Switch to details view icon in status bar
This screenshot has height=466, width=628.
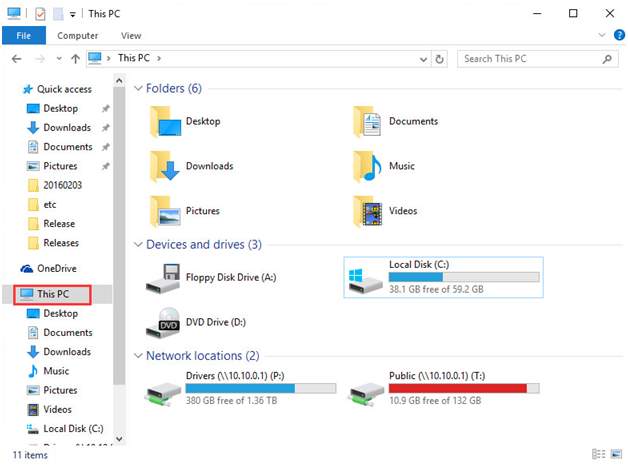[598, 454]
